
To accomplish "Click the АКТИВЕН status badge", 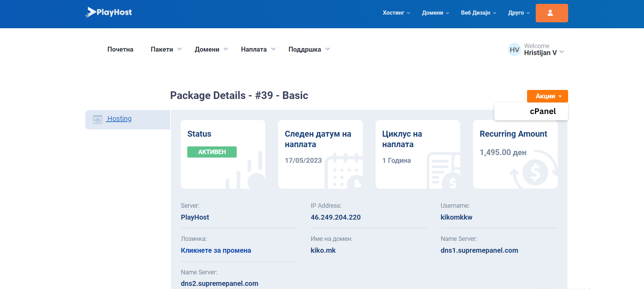I will [x=212, y=152].
